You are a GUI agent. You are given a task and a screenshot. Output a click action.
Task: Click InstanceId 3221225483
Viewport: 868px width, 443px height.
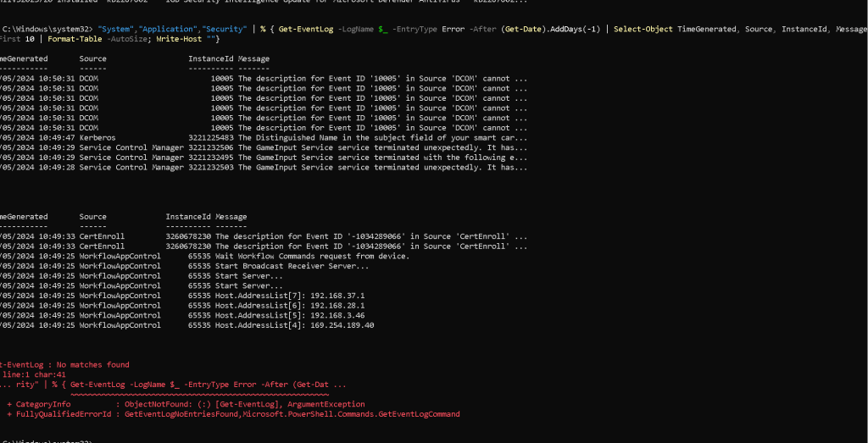click(x=210, y=138)
